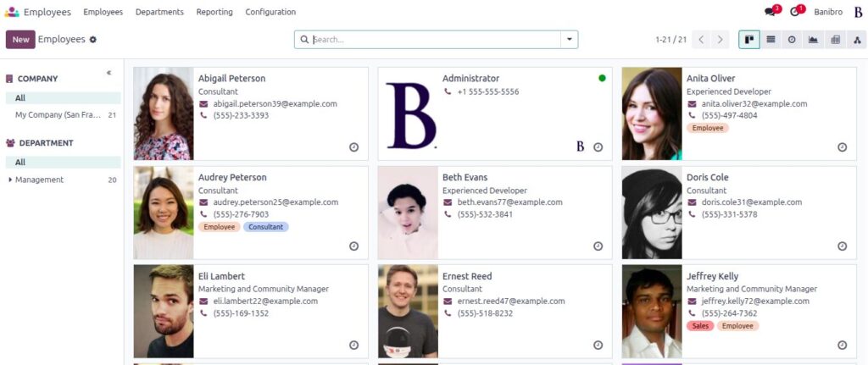868x365 pixels.
Task: Click Employee tag on Anita Oliver card
Action: coord(708,128)
